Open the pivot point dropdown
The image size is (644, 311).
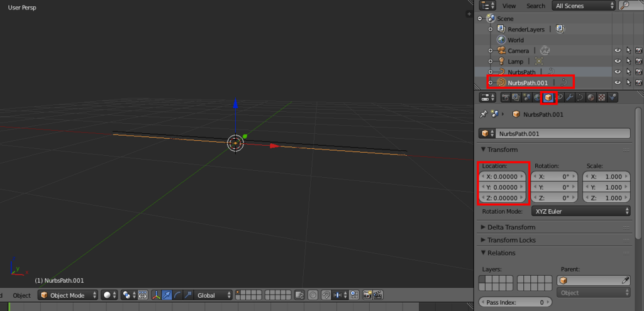(x=128, y=295)
